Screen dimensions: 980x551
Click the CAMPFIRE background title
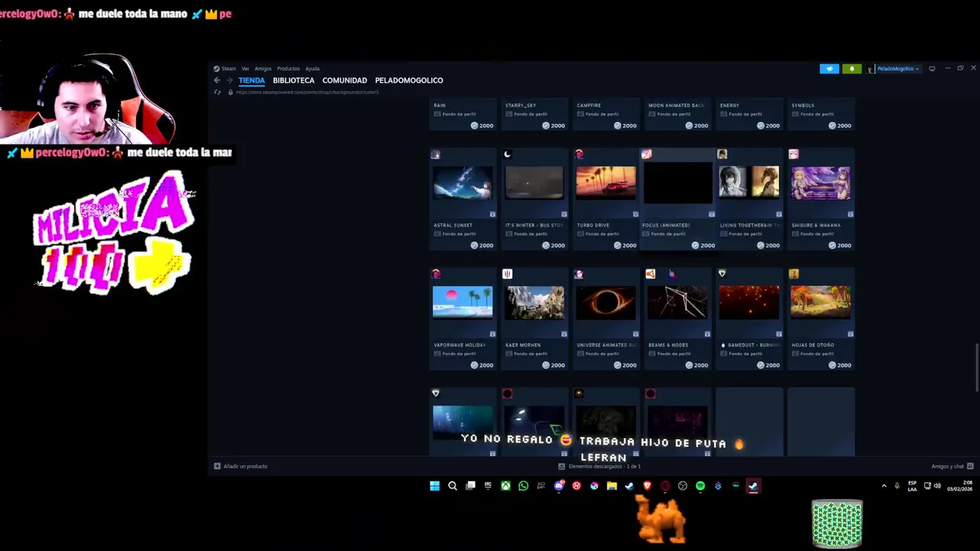589,106
